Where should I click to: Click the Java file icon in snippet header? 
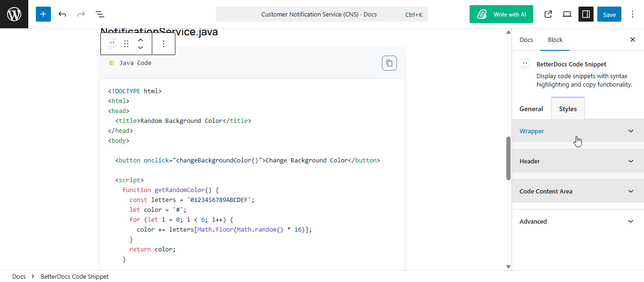pos(112,63)
